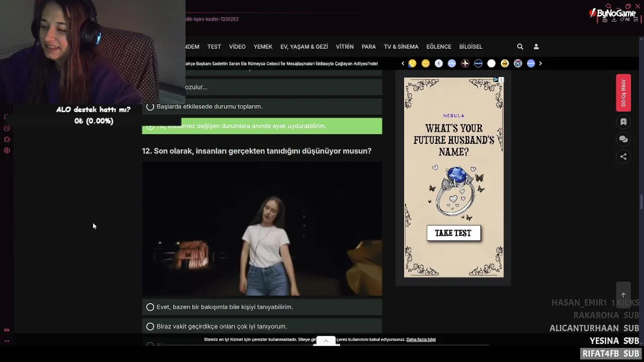Select the red cross story avatar
The image size is (644, 362).
[x=465, y=63]
